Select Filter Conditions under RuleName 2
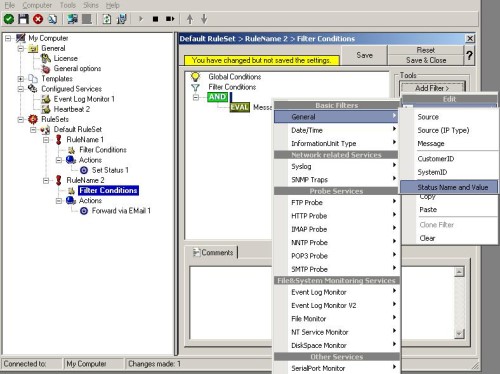Image resolution: width=500 pixels, height=374 pixels. point(108,190)
